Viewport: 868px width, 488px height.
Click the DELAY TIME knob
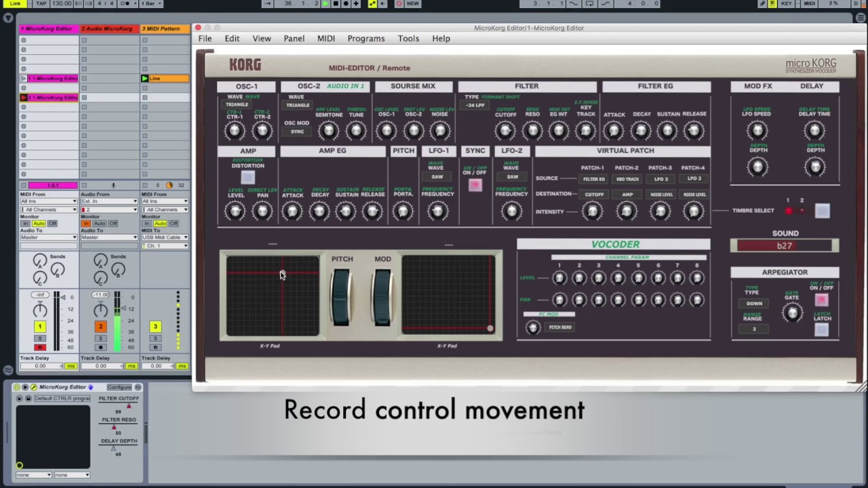coord(814,130)
